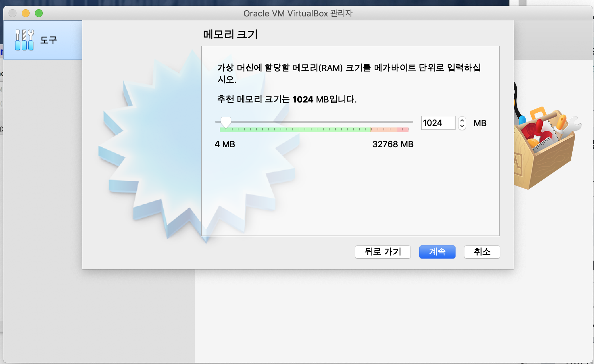Click the memory size slider handle
Image resolution: width=594 pixels, height=364 pixels.
pyautogui.click(x=226, y=123)
